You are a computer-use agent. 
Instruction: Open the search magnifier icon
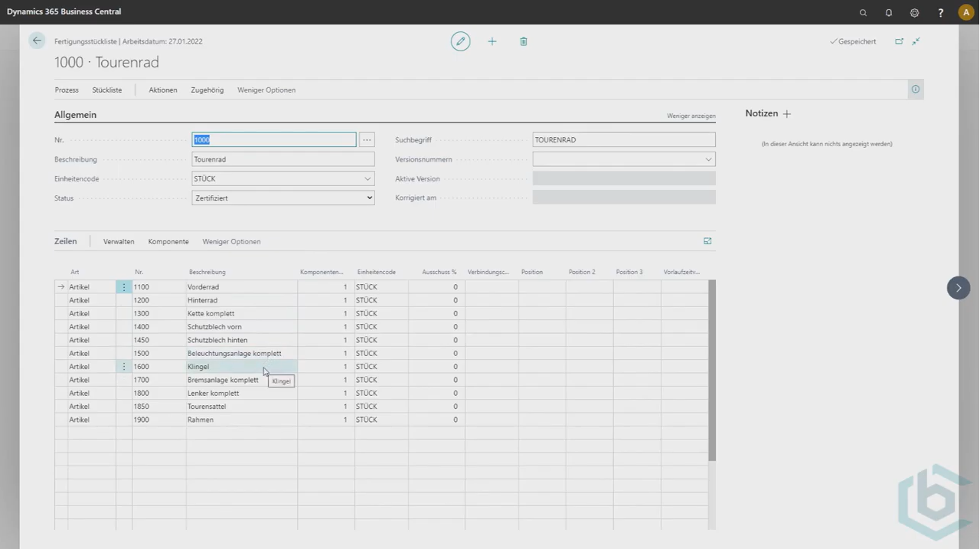863,12
